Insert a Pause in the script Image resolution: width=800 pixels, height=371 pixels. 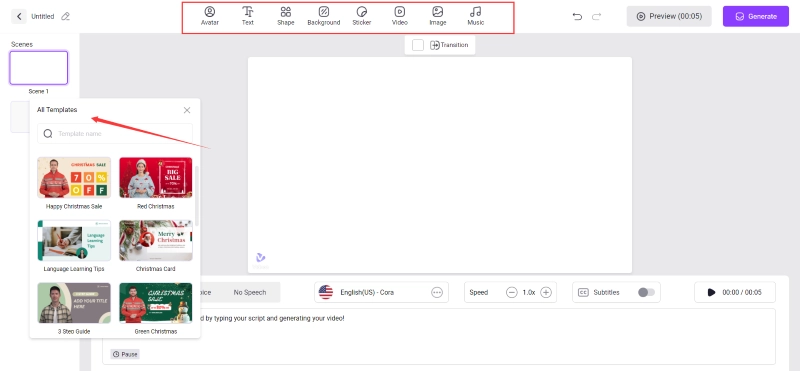tap(125, 354)
